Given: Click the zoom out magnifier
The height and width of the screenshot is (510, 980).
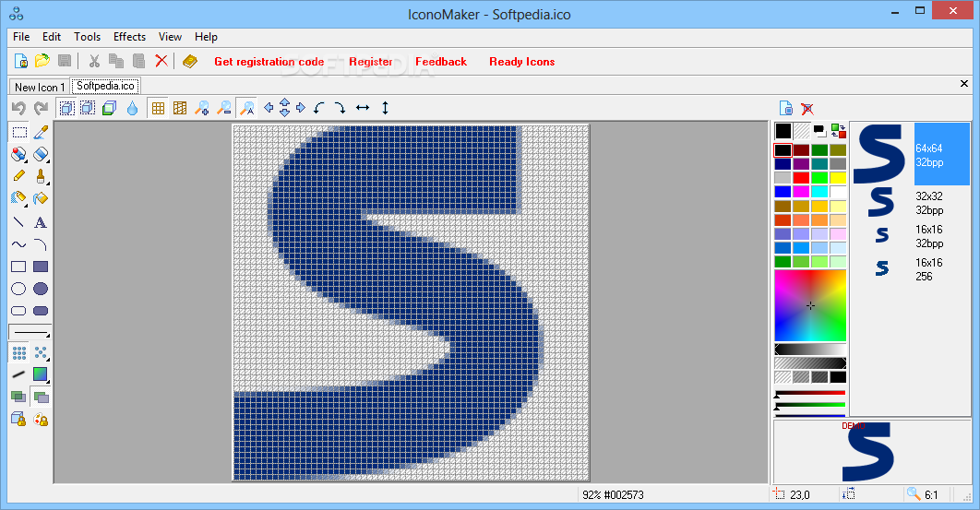Looking at the screenshot, I should coord(223,108).
